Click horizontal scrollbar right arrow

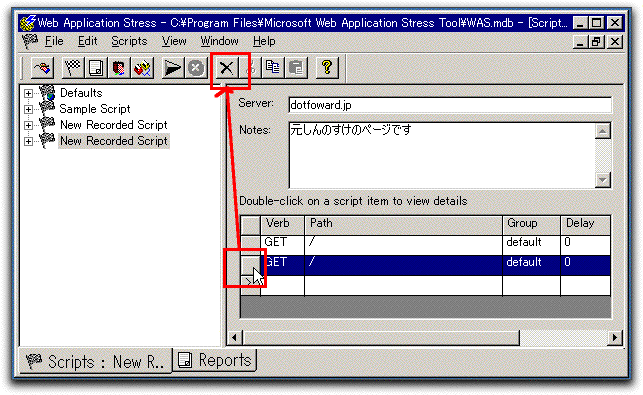pos(615,338)
